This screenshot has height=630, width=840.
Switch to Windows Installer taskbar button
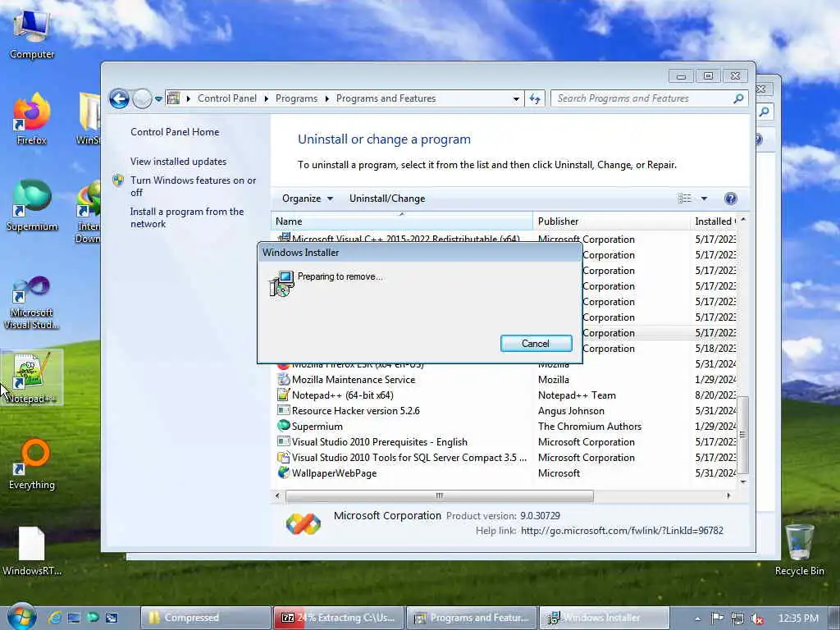point(605,618)
